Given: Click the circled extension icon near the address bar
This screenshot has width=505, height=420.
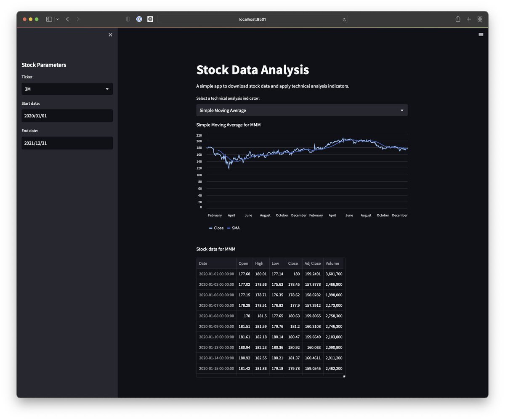Looking at the screenshot, I should pyautogui.click(x=139, y=19).
